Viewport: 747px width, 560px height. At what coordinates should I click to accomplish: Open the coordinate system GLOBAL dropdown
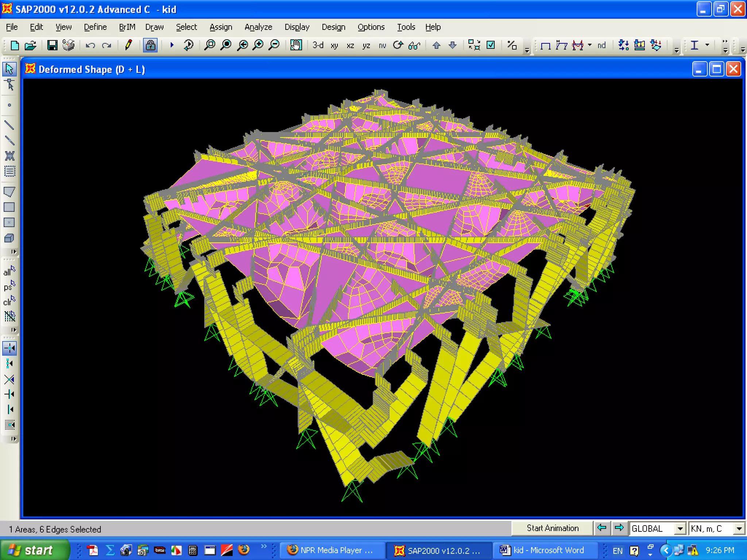(x=680, y=529)
